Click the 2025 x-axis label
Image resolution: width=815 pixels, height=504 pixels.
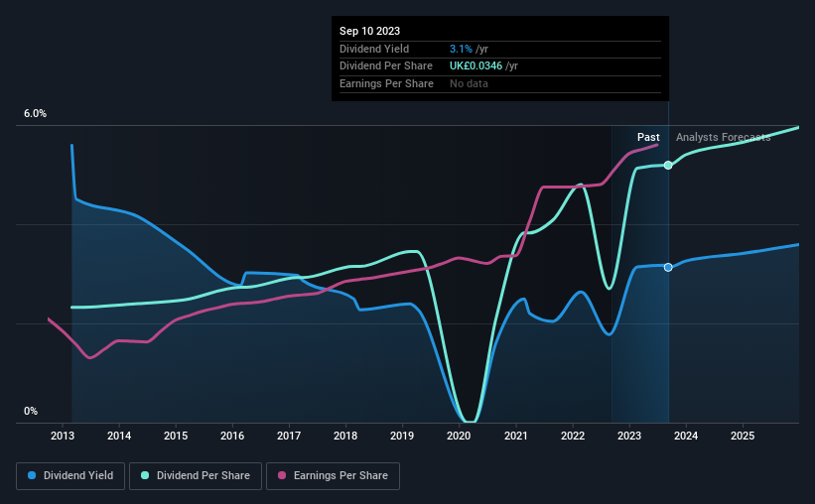743,436
